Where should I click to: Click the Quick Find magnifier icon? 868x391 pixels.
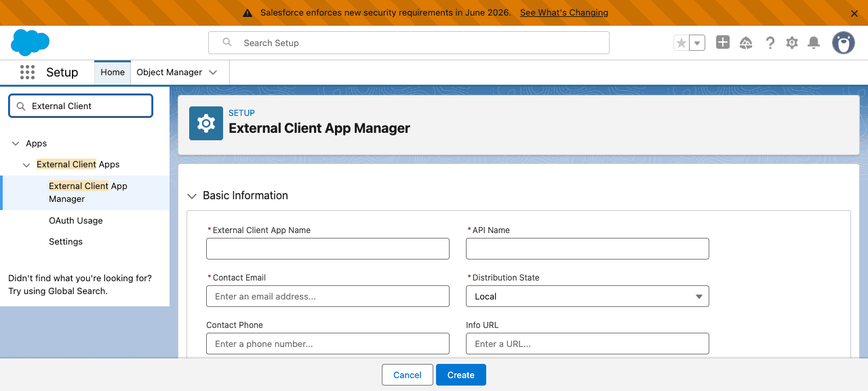pyautogui.click(x=20, y=106)
